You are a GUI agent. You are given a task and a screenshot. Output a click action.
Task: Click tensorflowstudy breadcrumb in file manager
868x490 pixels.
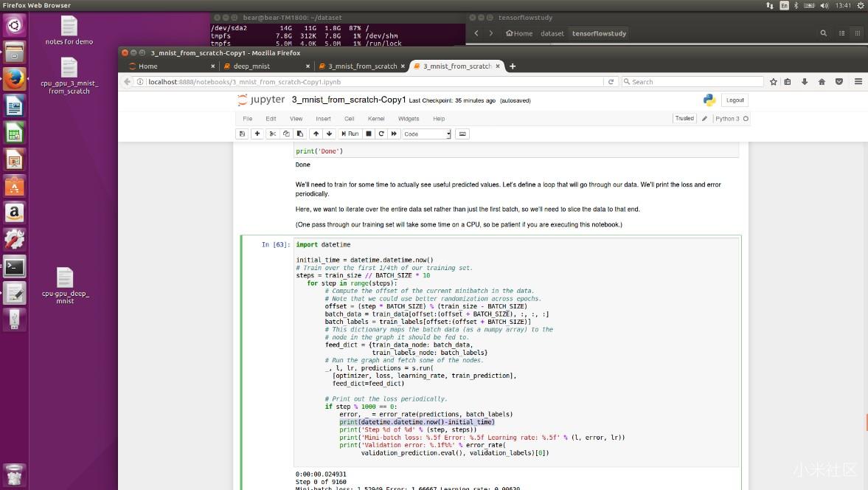599,33
